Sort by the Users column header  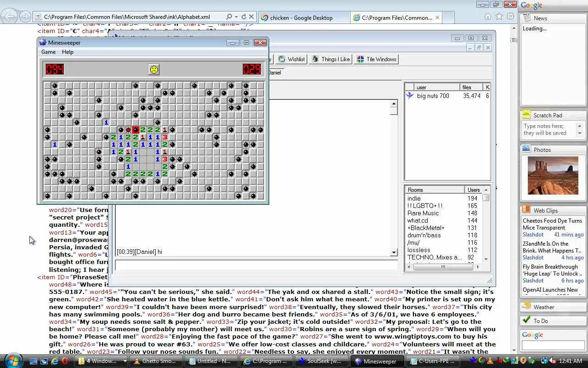[474, 190]
